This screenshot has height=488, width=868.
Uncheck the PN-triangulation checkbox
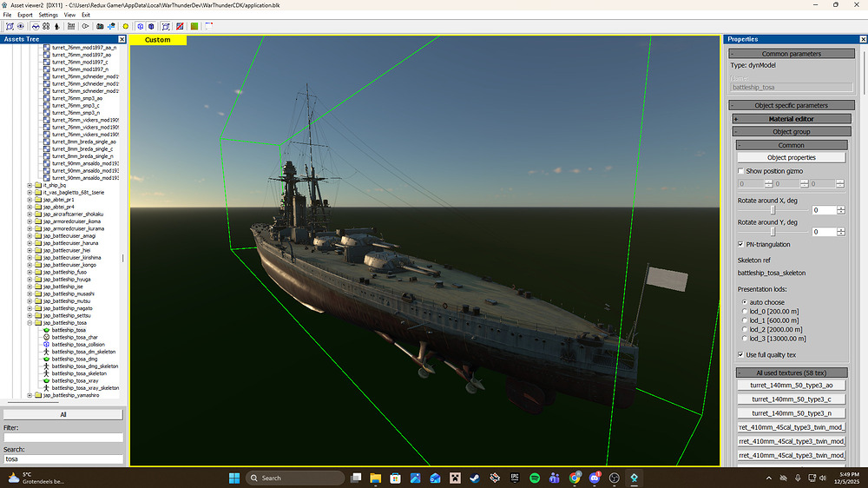pos(740,244)
